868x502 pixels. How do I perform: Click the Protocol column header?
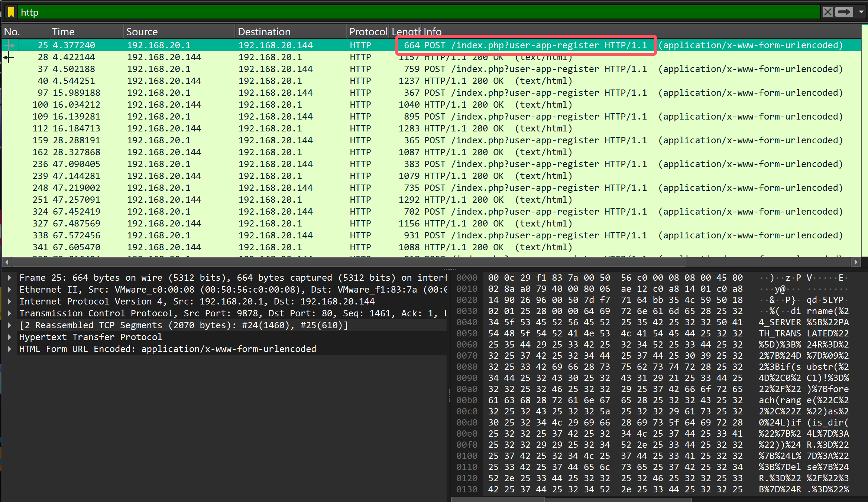click(x=368, y=32)
